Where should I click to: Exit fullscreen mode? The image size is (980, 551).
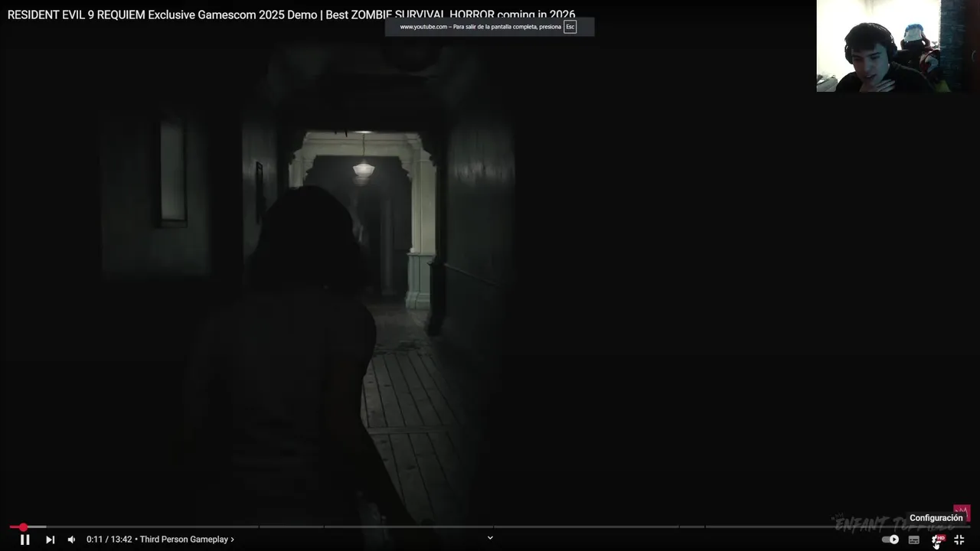tap(959, 540)
